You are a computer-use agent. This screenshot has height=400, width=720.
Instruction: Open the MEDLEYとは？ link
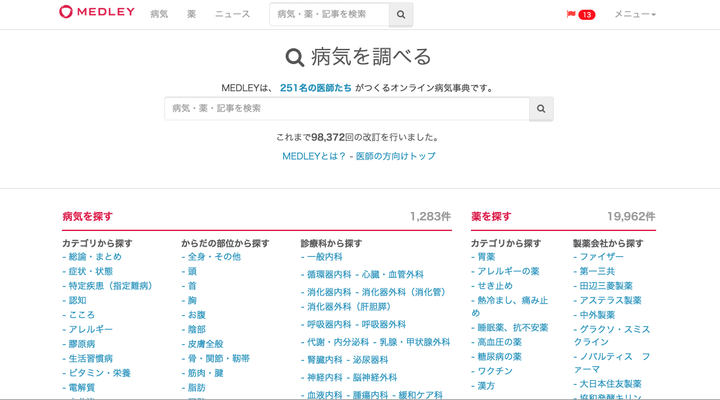[x=314, y=156]
